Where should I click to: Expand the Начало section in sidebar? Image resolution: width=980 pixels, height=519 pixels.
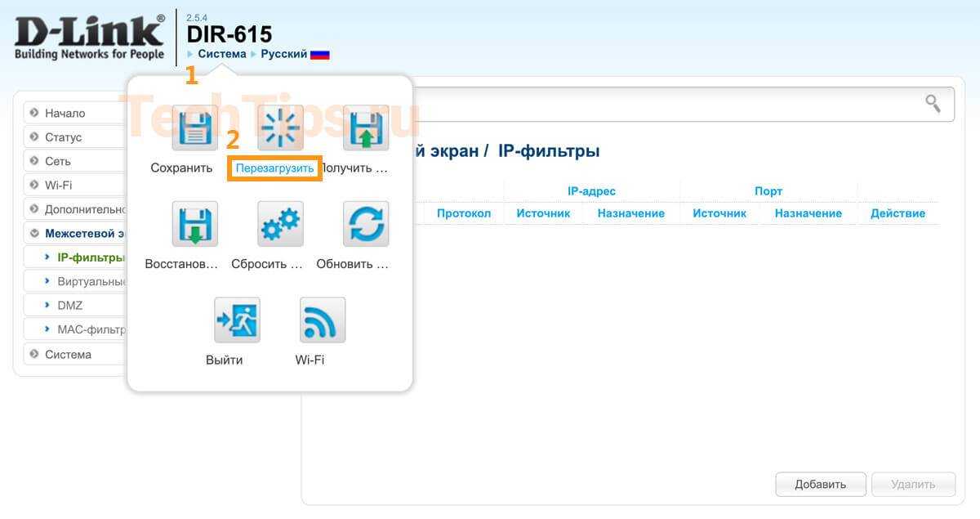[65, 113]
